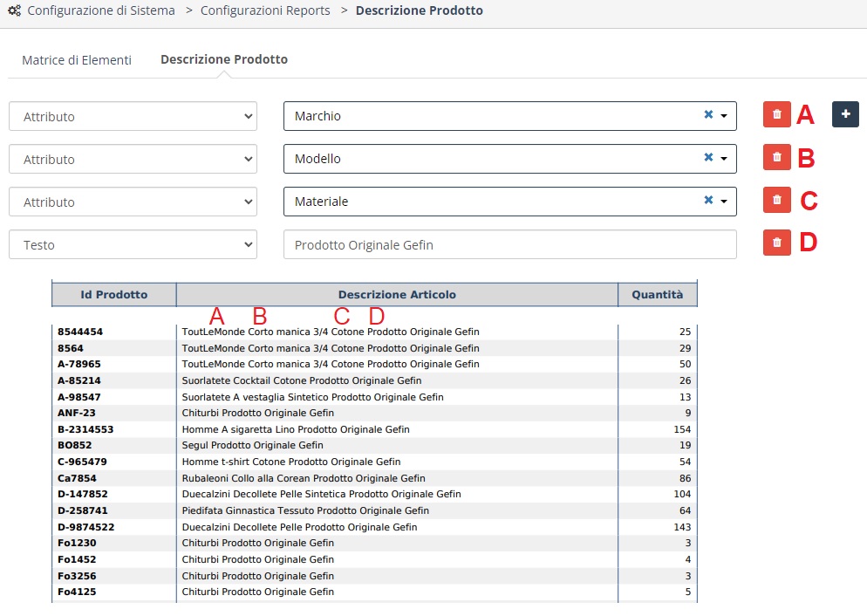Click the Descrizione Articolo column header
This screenshot has width=867, height=616.
click(397, 295)
